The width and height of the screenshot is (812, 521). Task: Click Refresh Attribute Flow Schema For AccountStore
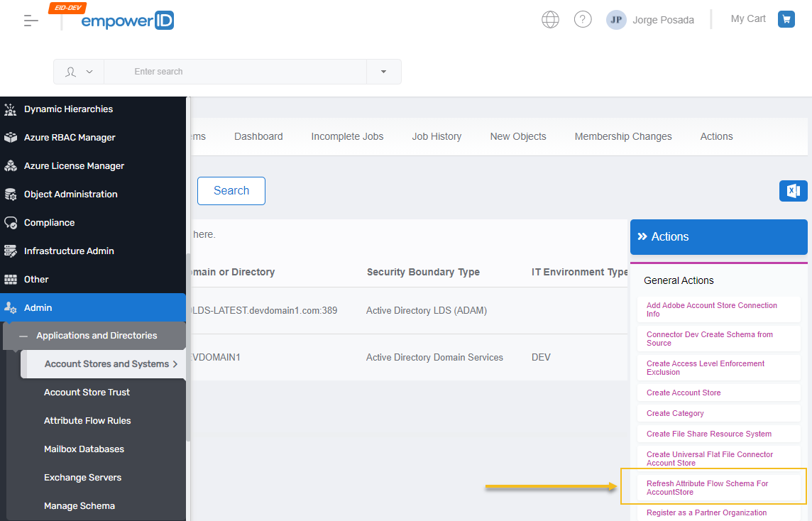[x=707, y=488]
